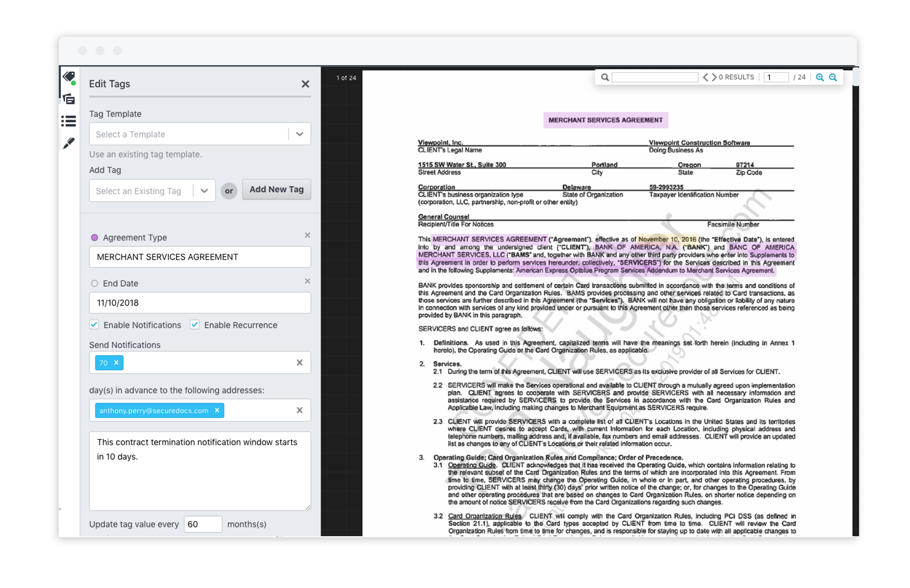Uncheck Enable Notifications
This screenshot has height=588, width=910.
(94, 324)
